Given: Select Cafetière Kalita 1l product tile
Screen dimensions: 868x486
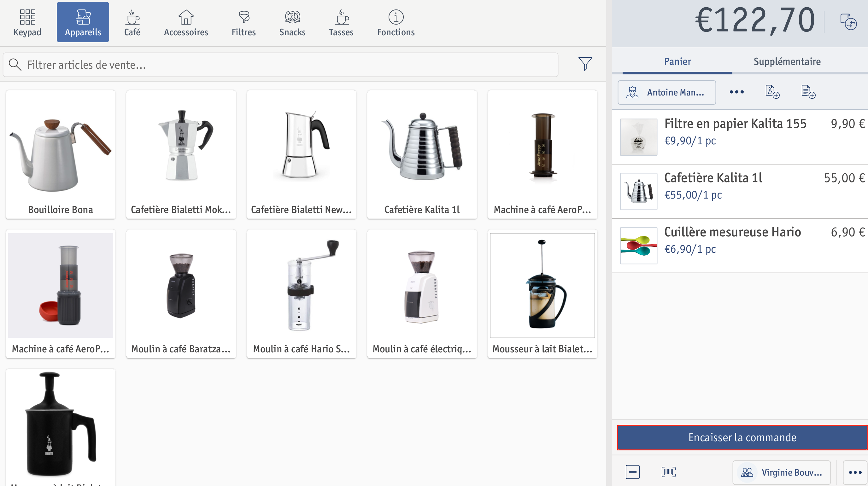Looking at the screenshot, I should 422,154.
